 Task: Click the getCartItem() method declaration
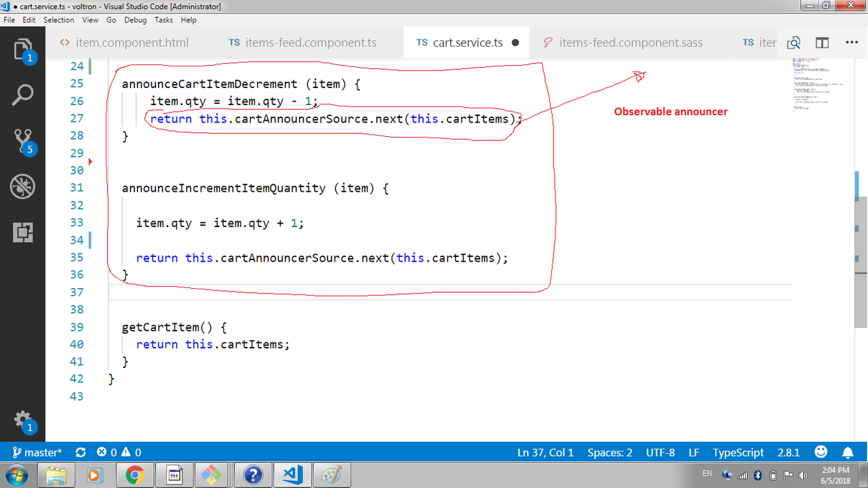(174, 327)
